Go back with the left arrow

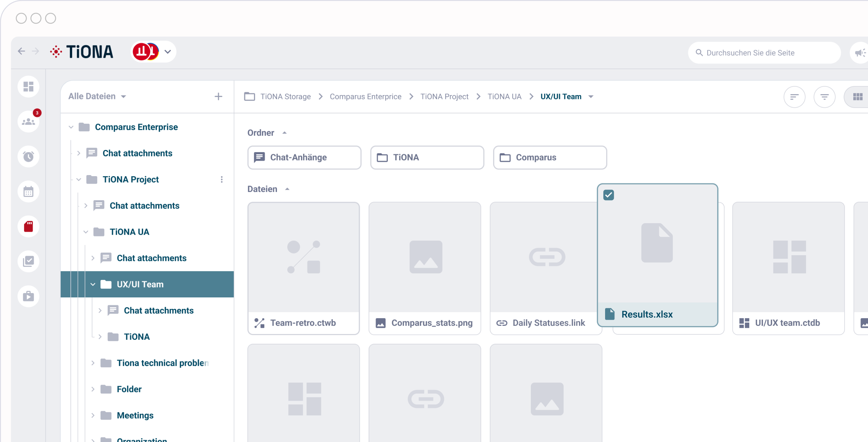point(22,51)
